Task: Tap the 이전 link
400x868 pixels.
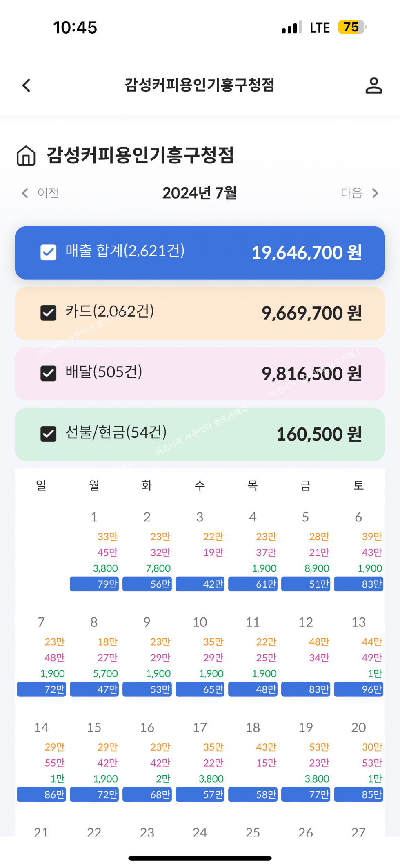Action: click(x=48, y=193)
